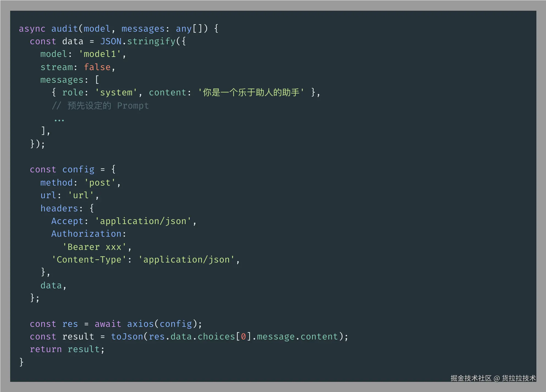Click the 'audit' function name

pyautogui.click(x=65, y=29)
